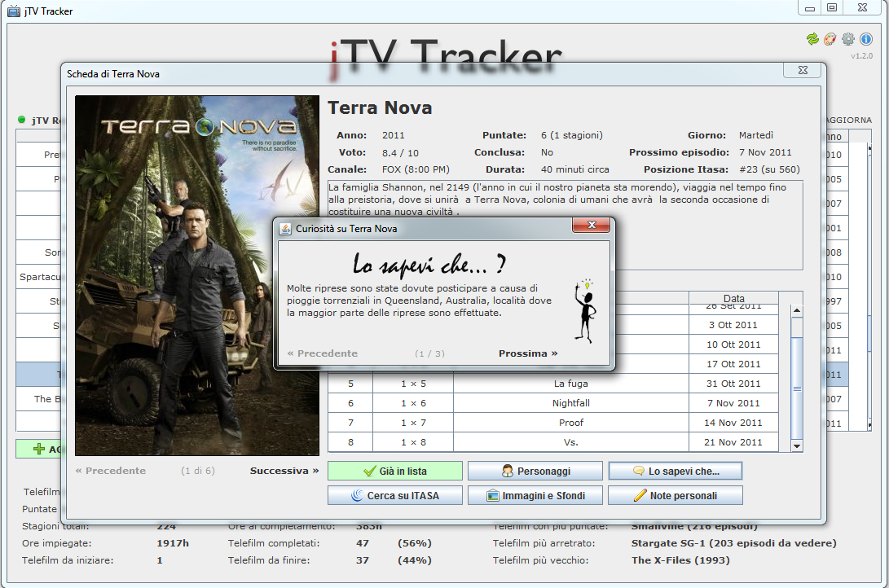Click the plot description text area
The width and height of the screenshot is (889, 588).
(x=566, y=226)
